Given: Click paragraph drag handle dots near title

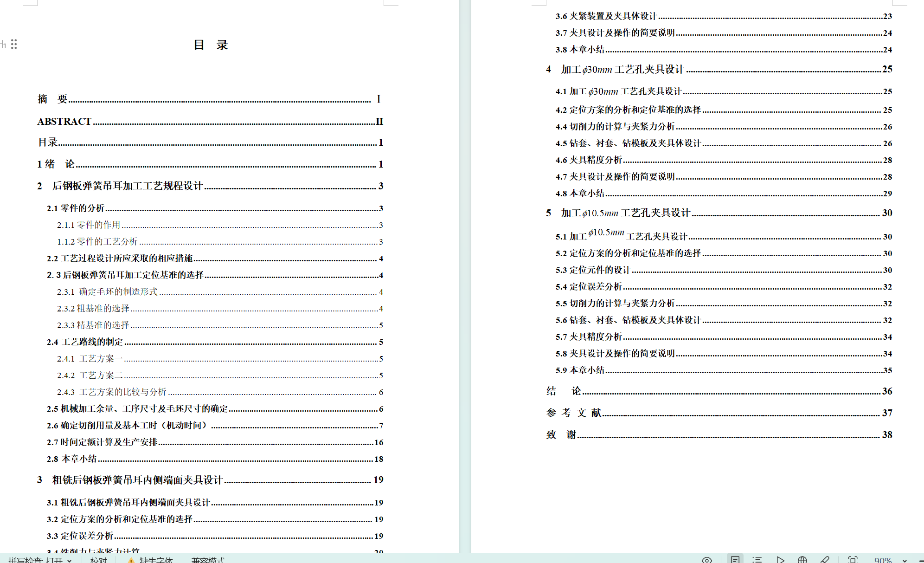Looking at the screenshot, I should 14,44.
